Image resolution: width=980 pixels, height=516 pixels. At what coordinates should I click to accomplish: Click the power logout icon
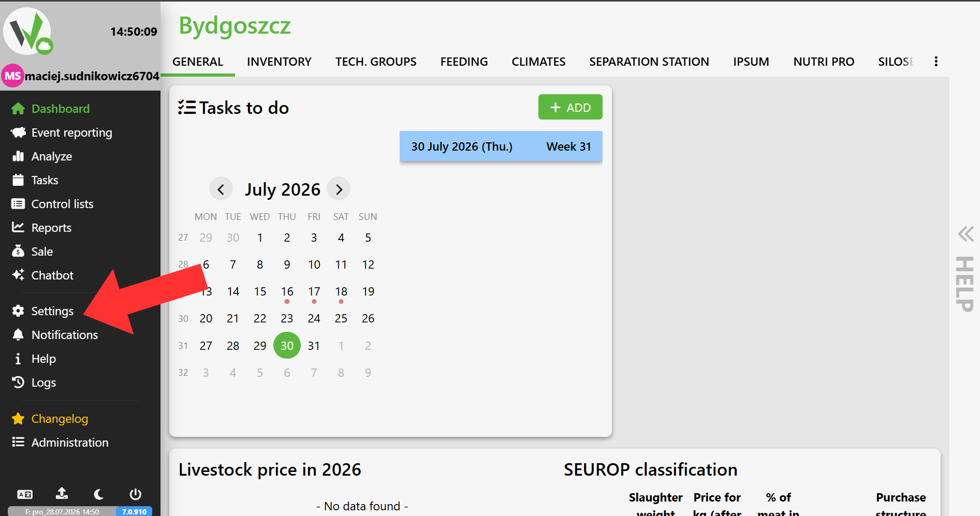pyautogui.click(x=135, y=494)
